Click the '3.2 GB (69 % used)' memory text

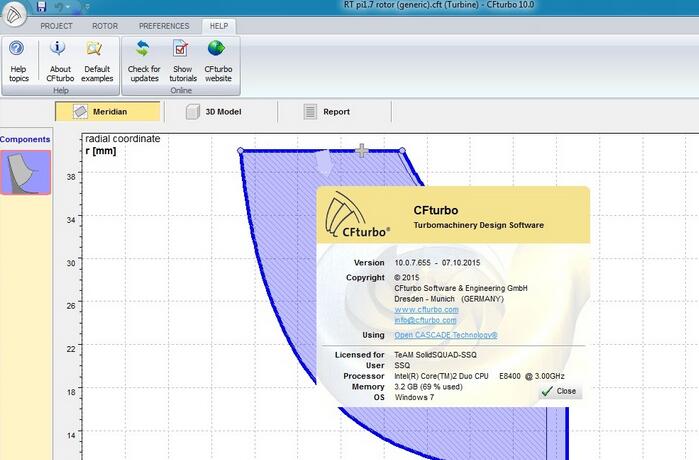coord(428,386)
